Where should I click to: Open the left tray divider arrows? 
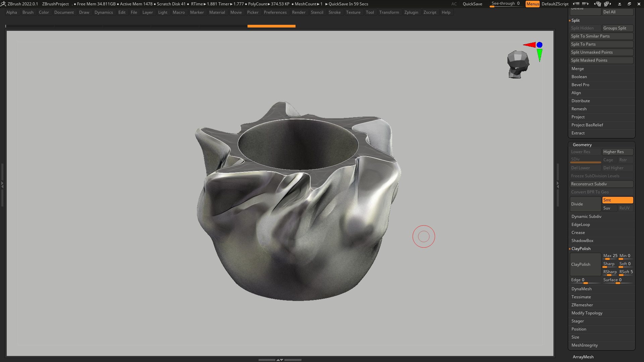tap(2, 184)
